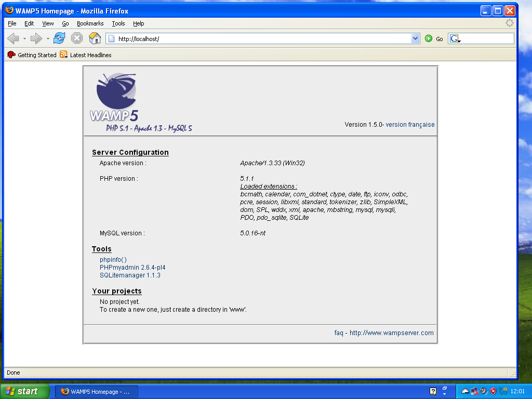Screen dimensions: 532x399
Task: Go to the Home page icon
Action: [x=95, y=38]
